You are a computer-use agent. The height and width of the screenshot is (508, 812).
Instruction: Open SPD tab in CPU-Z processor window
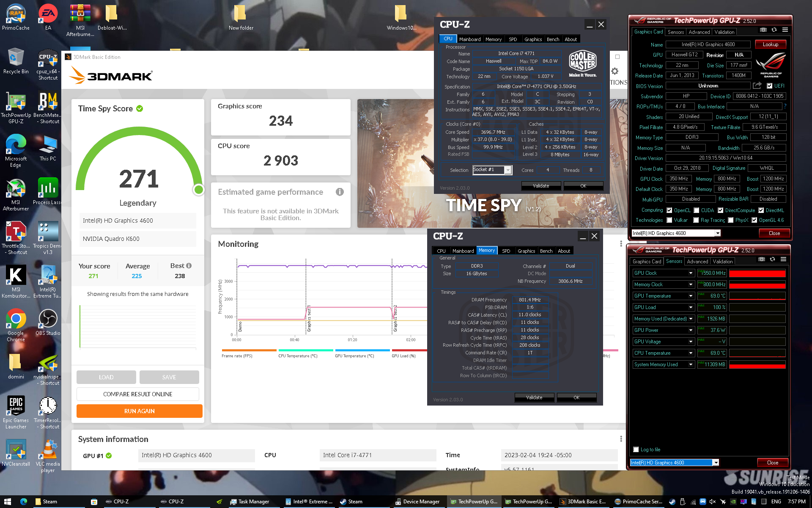pos(513,39)
